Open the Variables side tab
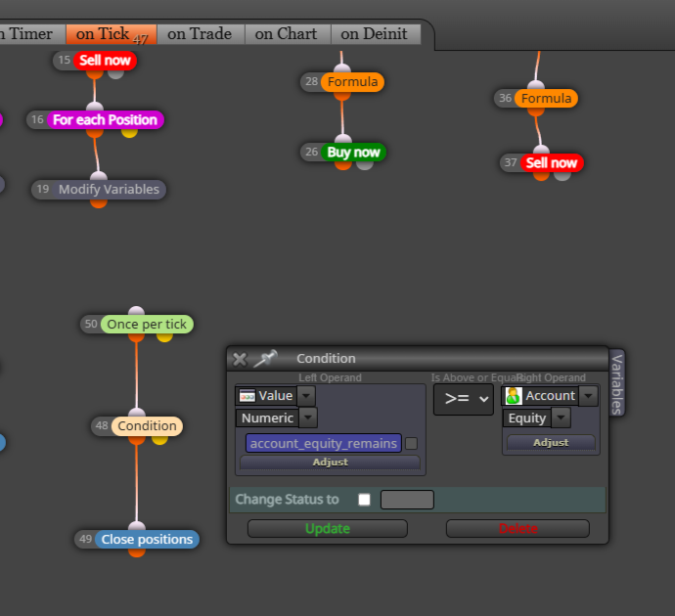 coord(617,383)
